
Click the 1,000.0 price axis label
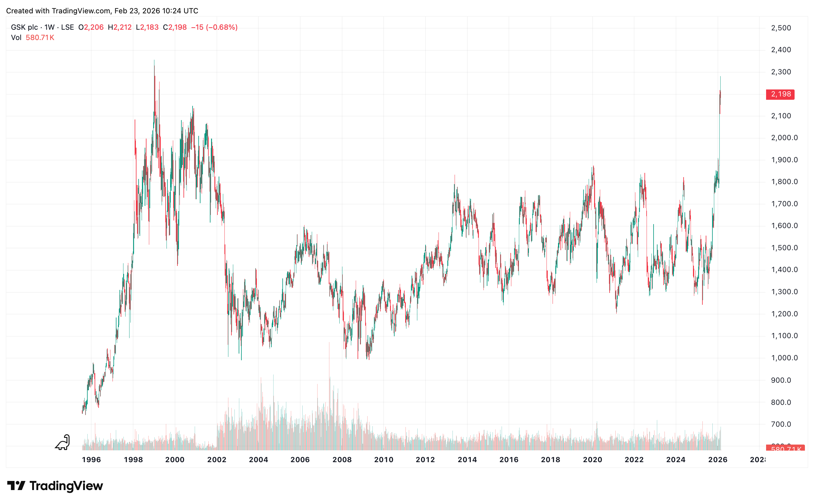[784, 358]
